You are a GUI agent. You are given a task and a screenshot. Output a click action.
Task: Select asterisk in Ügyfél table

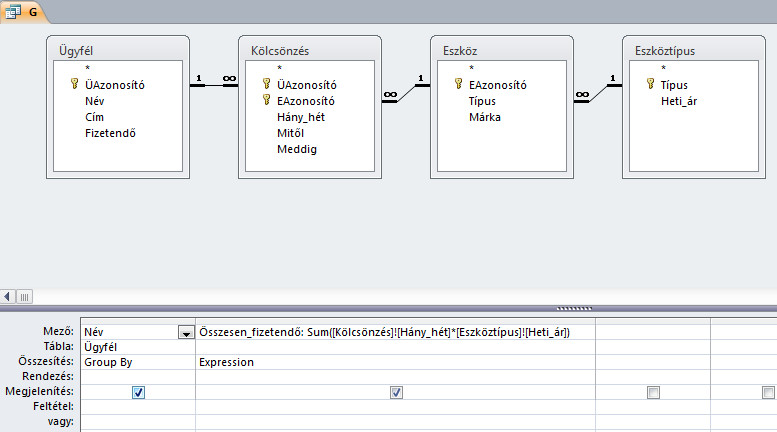tap(88, 70)
